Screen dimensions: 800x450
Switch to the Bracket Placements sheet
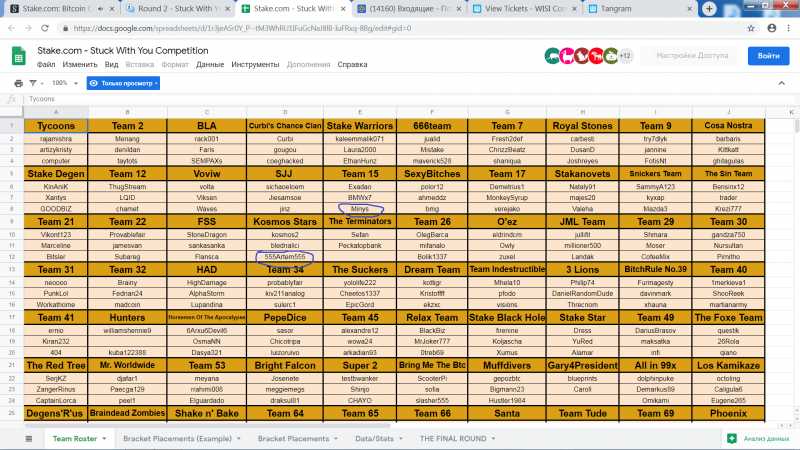293,439
